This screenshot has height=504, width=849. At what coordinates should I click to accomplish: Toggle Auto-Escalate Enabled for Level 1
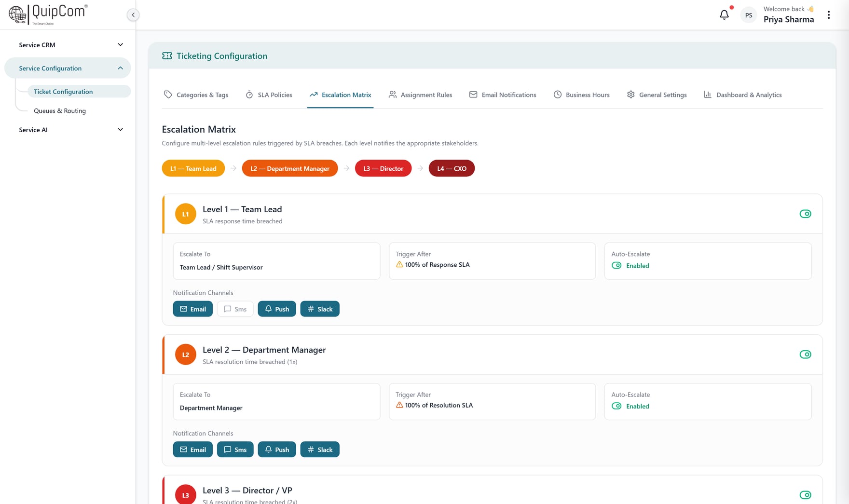click(616, 265)
